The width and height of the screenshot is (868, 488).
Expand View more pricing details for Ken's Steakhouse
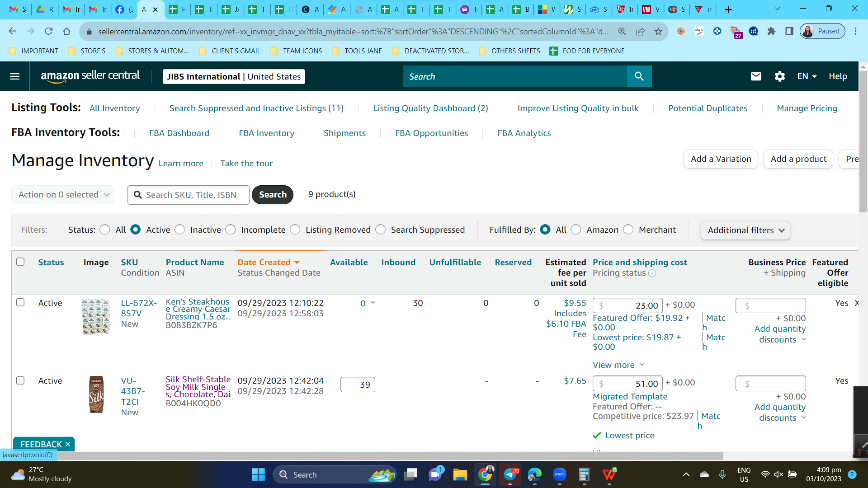(618, 365)
